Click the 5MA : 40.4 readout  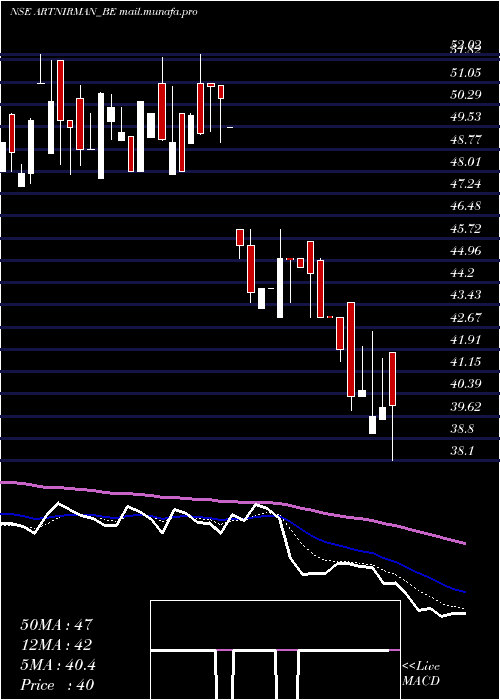(x=58, y=665)
